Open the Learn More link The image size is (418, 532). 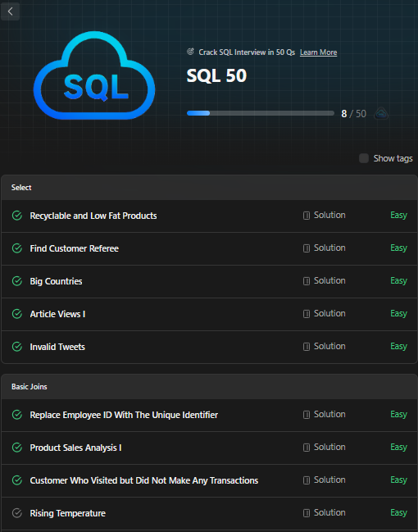[318, 52]
